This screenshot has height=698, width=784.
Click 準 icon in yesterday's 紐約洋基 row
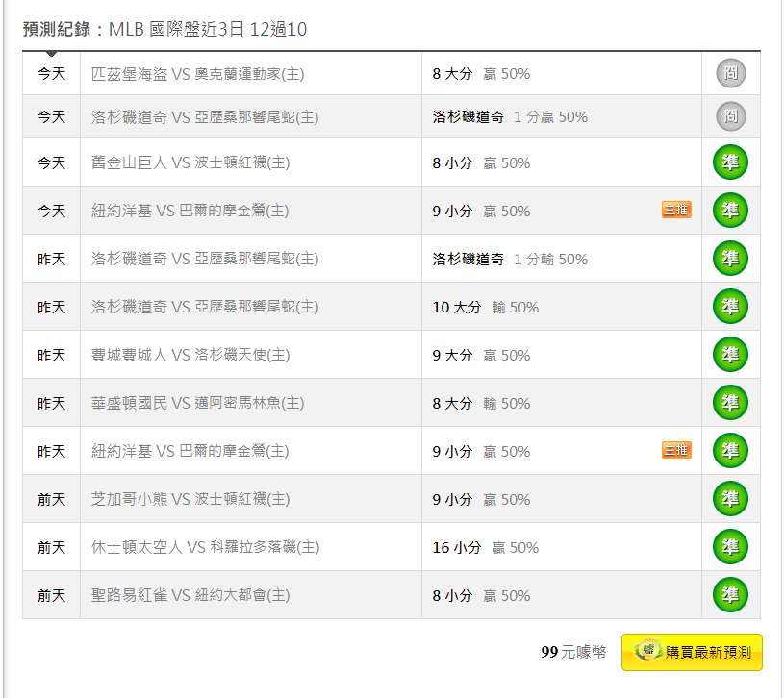[730, 450]
